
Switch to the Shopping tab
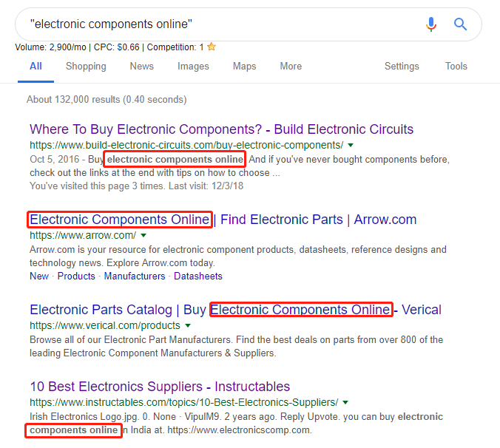86,67
